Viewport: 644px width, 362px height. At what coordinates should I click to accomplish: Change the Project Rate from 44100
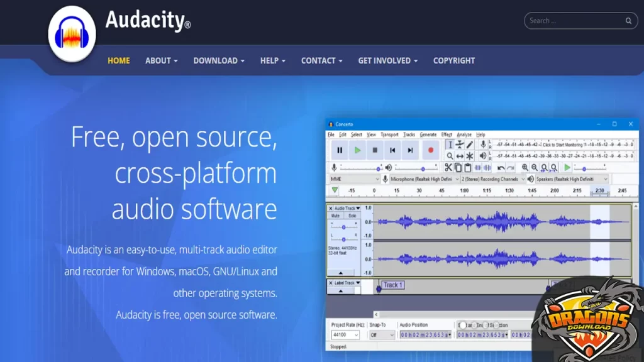pos(345,334)
